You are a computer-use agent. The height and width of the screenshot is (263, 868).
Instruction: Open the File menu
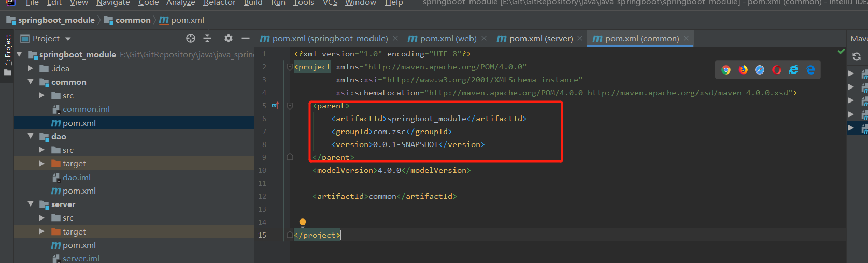pos(32,3)
